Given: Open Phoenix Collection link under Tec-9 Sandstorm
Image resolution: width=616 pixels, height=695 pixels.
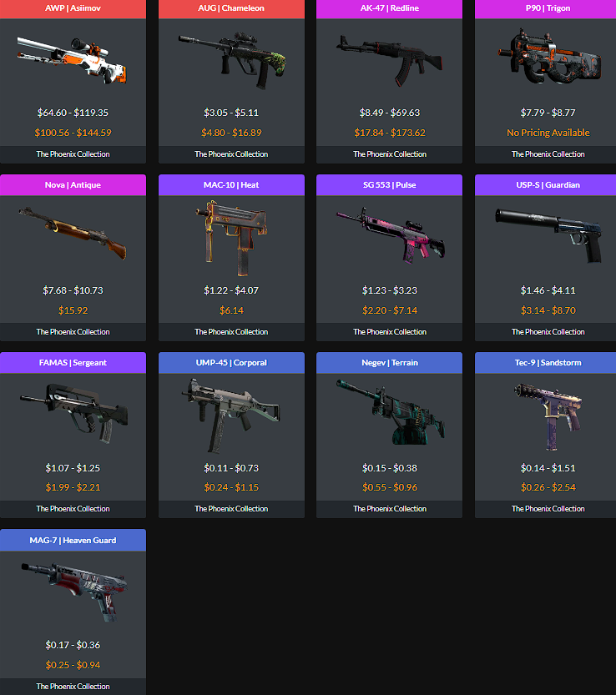Looking at the screenshot, I should click(548, 509).
